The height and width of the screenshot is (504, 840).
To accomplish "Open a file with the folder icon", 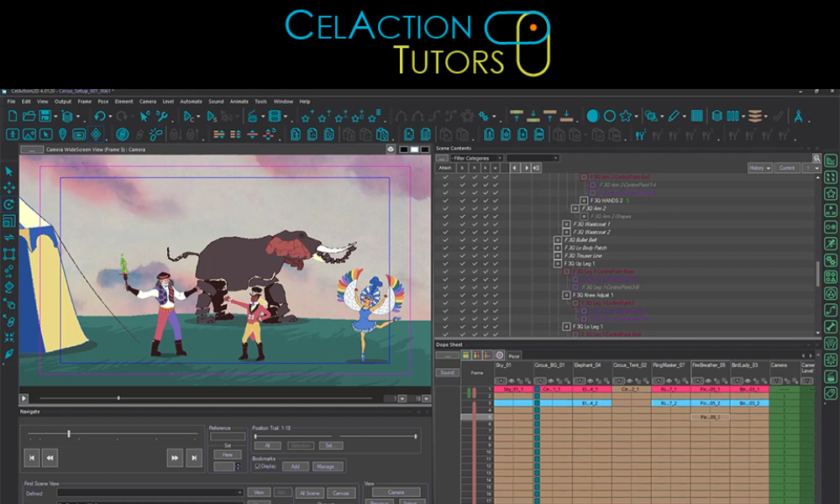I will pyautogui.click(x=29, y=116).
